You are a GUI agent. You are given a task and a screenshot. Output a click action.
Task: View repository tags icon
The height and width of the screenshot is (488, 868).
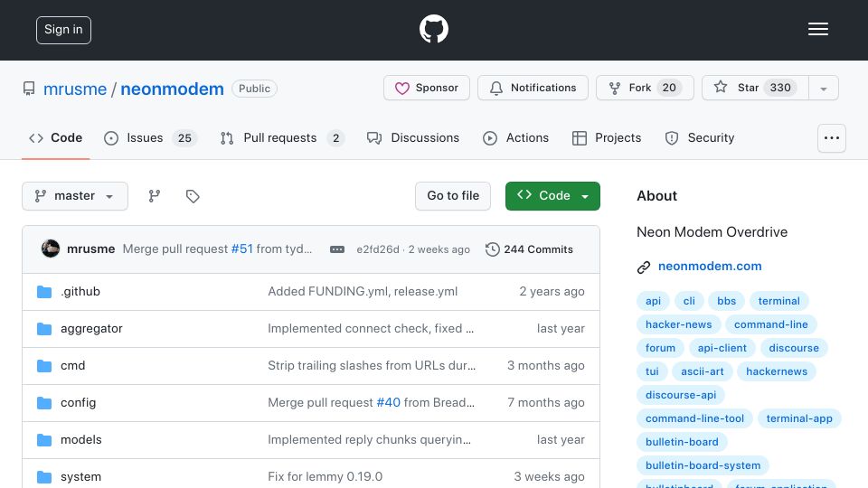(193, 196)
